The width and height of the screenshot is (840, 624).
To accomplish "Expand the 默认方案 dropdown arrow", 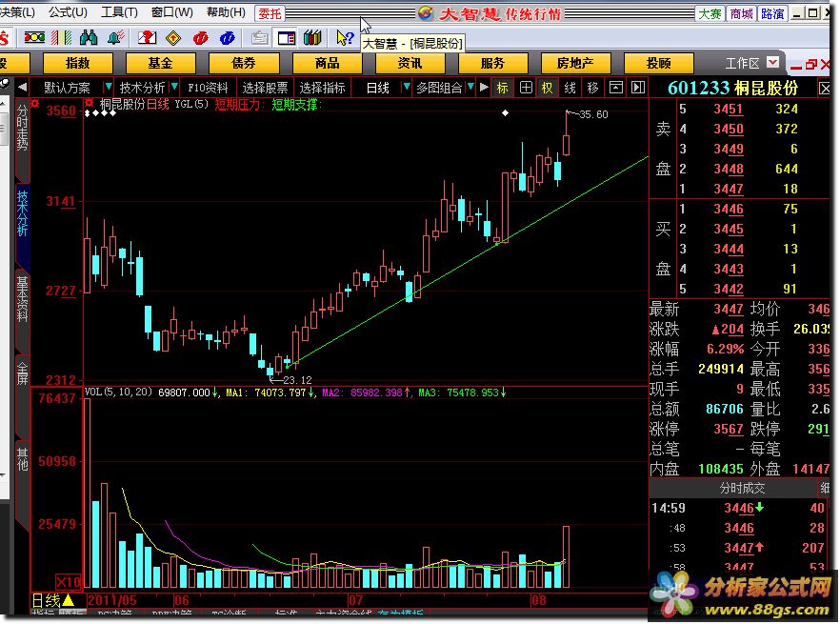I will tap(108, 87).
